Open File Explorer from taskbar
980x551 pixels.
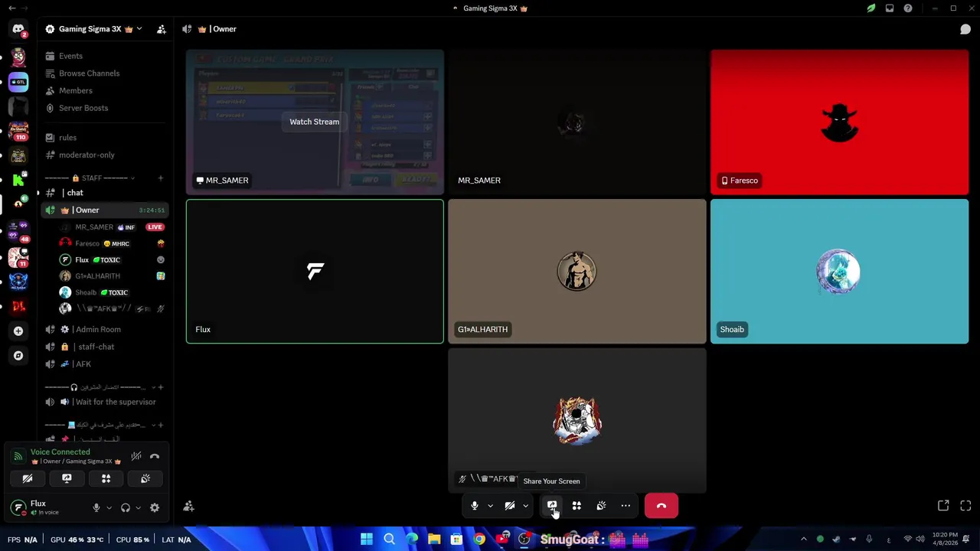point(434,540)
